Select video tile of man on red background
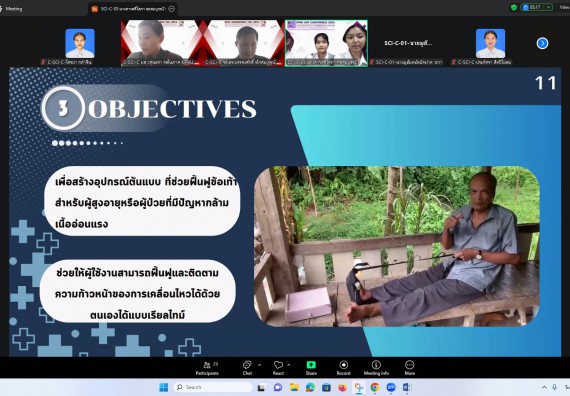 244,43
